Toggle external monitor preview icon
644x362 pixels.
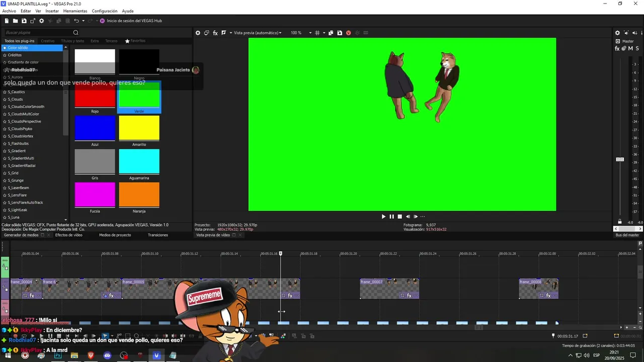(206, 33)
